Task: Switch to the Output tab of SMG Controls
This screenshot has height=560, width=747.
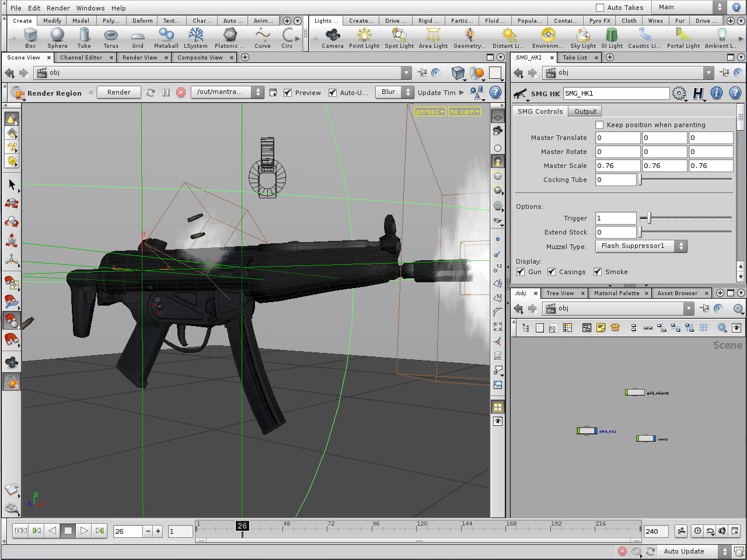Action: point(585,111)
